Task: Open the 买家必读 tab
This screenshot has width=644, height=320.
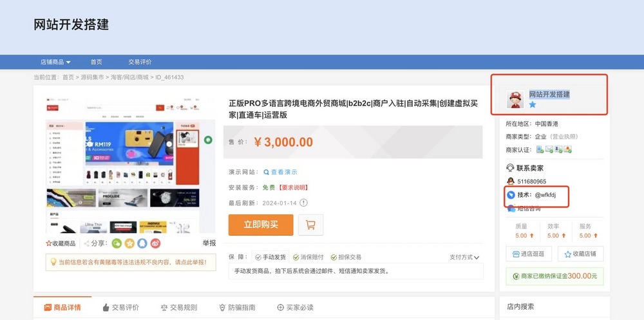Action: (296, 307)
